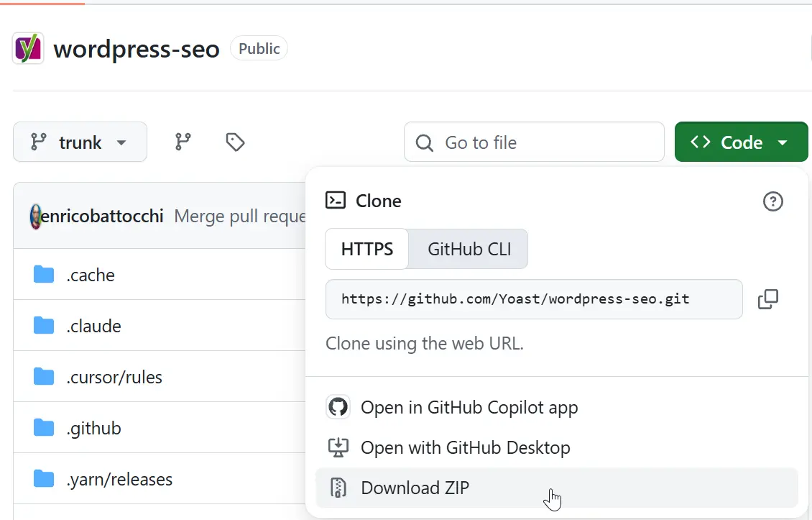Copy the clone URL to clipboard

pos(768,299)
